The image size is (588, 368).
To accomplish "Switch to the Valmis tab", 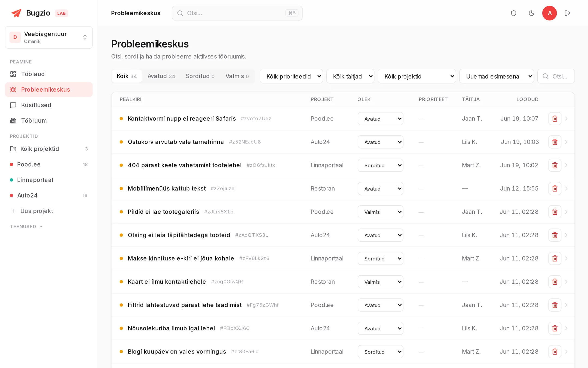I will 237,76.
